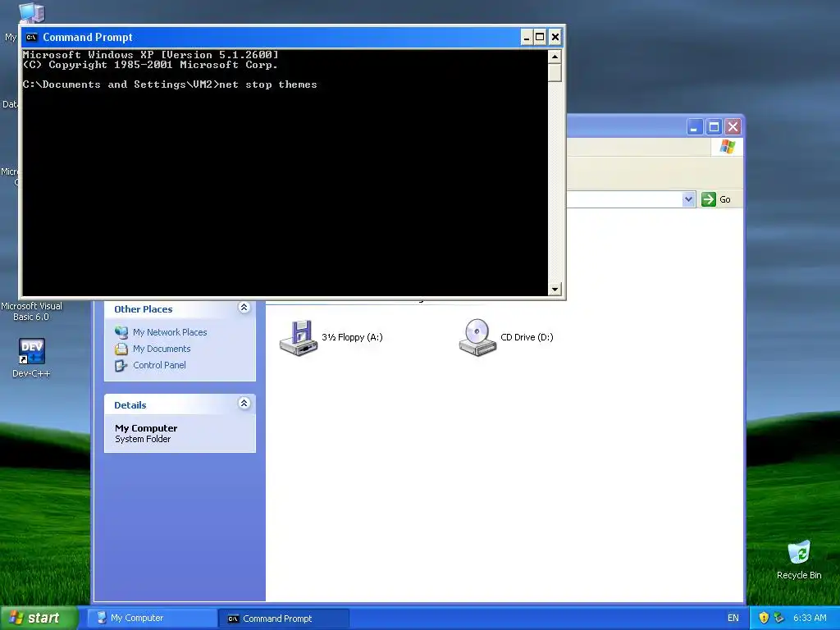Maximize the Command Prompt window

point(540,37)
